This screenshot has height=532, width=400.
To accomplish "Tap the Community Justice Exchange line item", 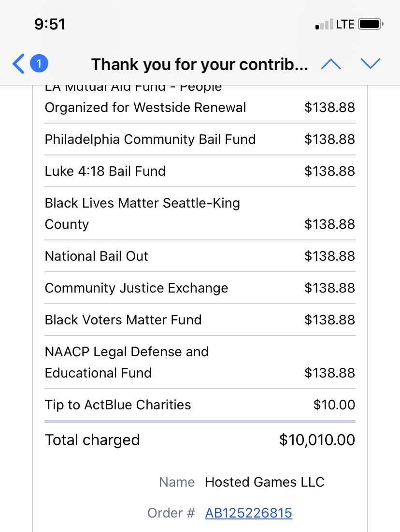I will point(136,288).
